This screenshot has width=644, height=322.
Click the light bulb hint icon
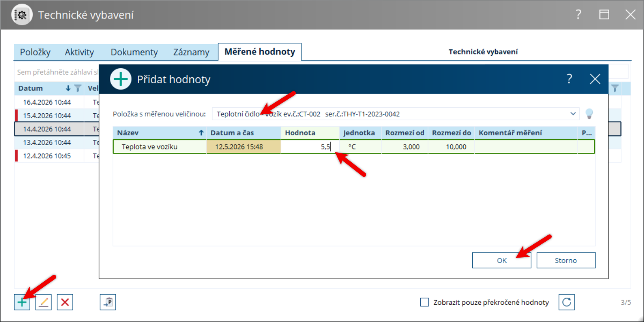point(589,114)
